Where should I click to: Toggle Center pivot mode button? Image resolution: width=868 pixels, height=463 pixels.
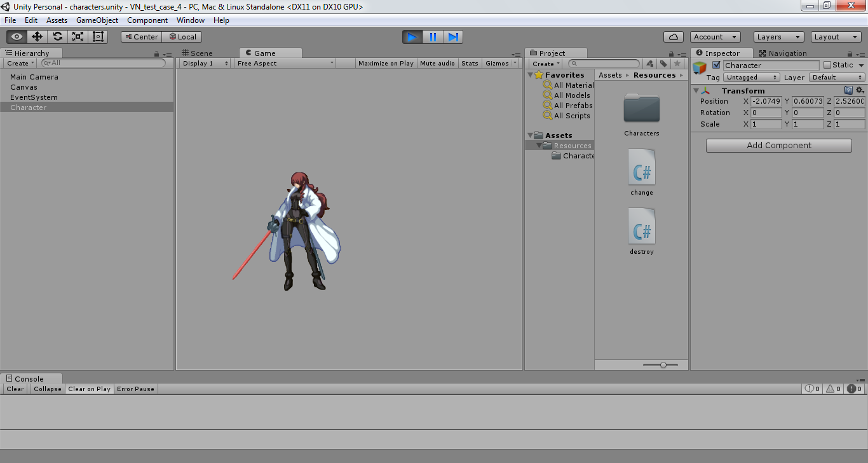142,37
